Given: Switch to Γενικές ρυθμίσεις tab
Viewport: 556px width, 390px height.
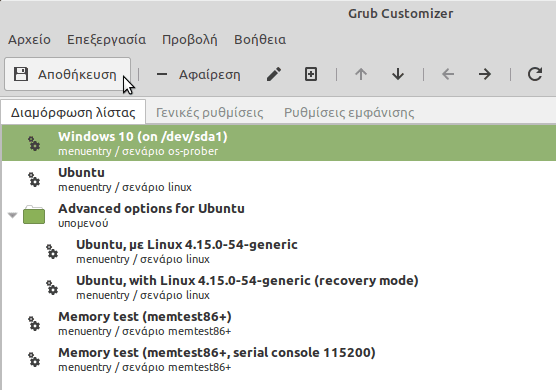Looking at the screenshot, I should (210, 113).
